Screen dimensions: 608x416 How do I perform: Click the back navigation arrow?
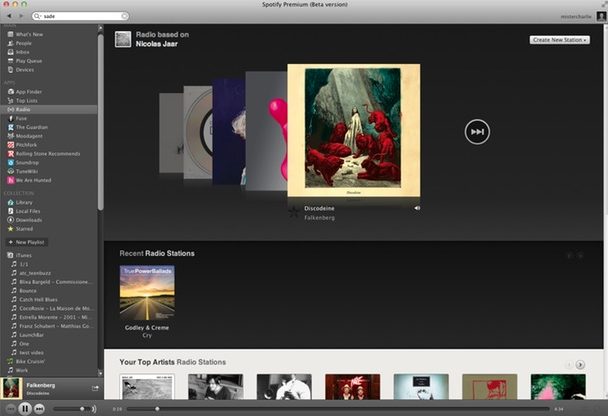9,17
